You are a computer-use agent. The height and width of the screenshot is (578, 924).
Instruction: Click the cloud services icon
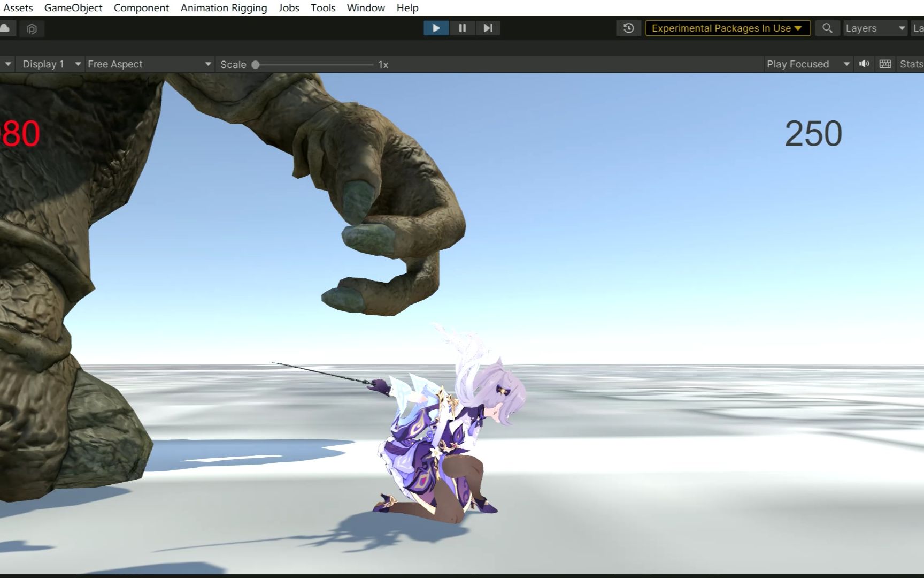pyautogui.click(x=5, y=29)
